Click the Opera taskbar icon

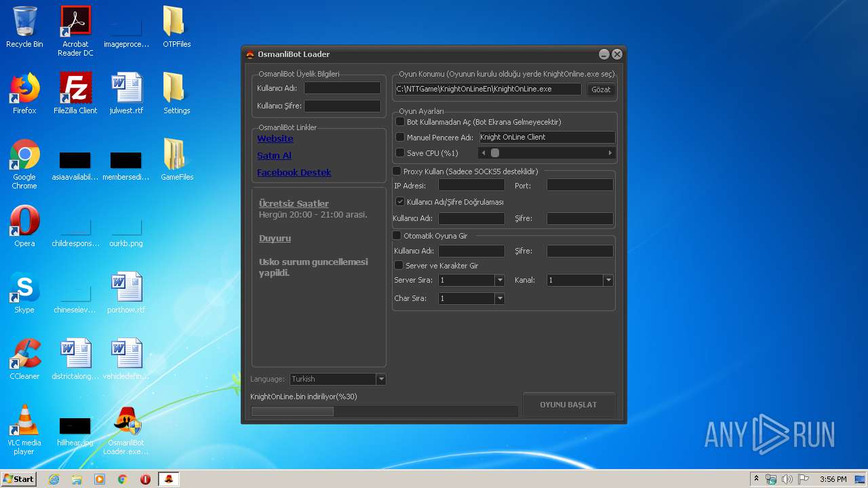(145, 479)
